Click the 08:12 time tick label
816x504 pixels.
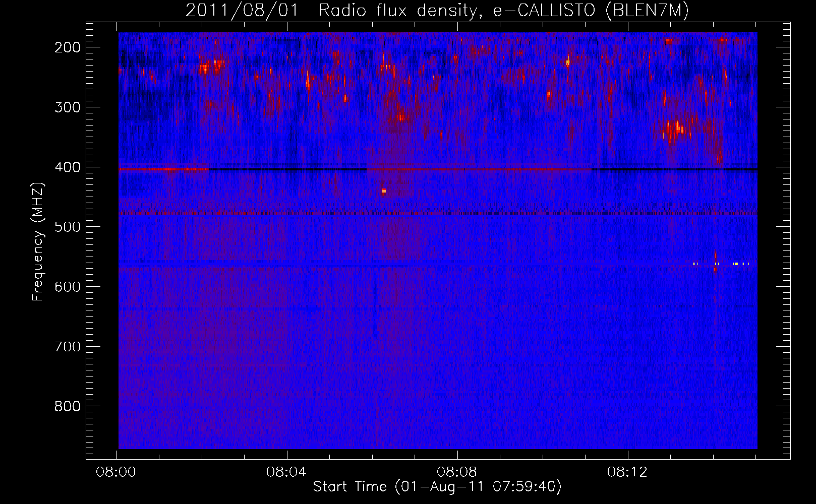coord(627,472)
